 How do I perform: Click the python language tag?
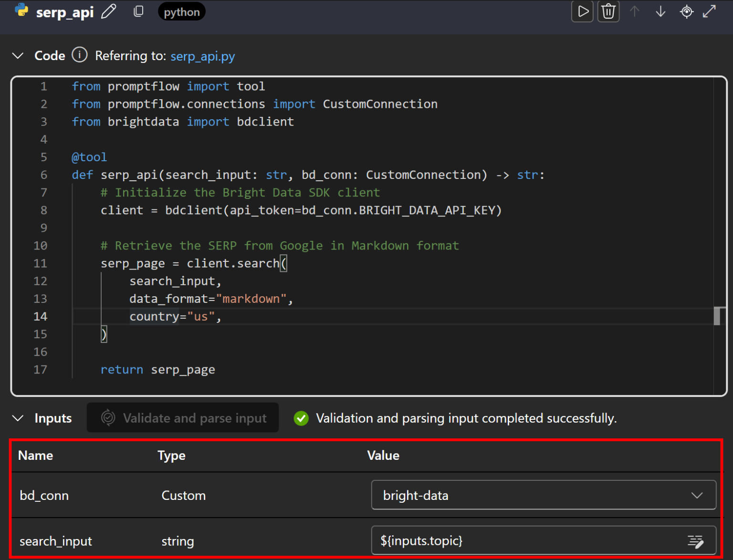tap(181, 12)
